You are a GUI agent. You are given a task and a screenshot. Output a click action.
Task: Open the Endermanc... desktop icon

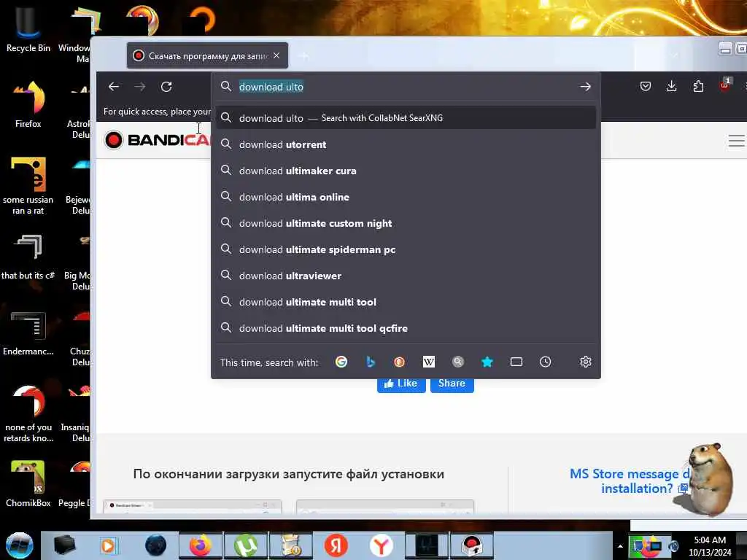(28, 332)
